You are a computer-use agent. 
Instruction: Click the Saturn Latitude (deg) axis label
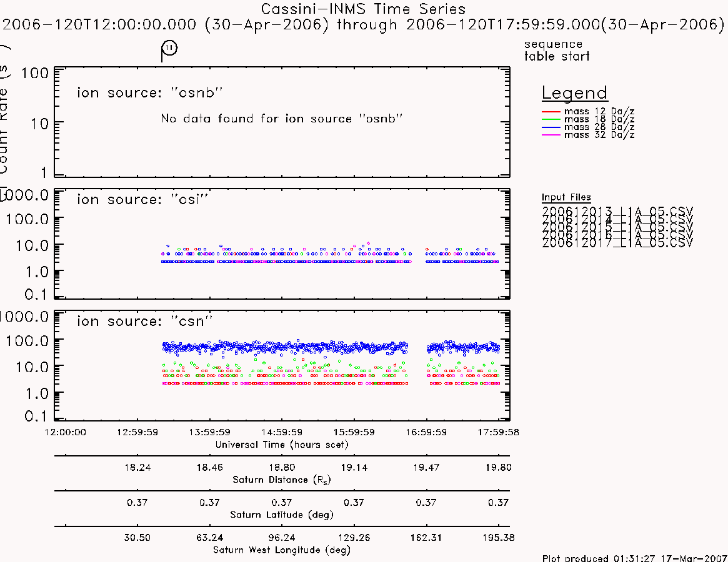point(282,515)
